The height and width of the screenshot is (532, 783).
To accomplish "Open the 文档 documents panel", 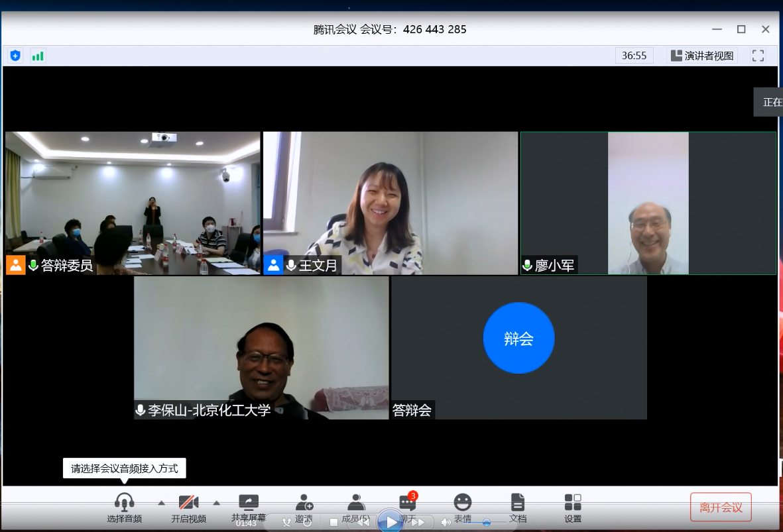I will coord(518,502).
